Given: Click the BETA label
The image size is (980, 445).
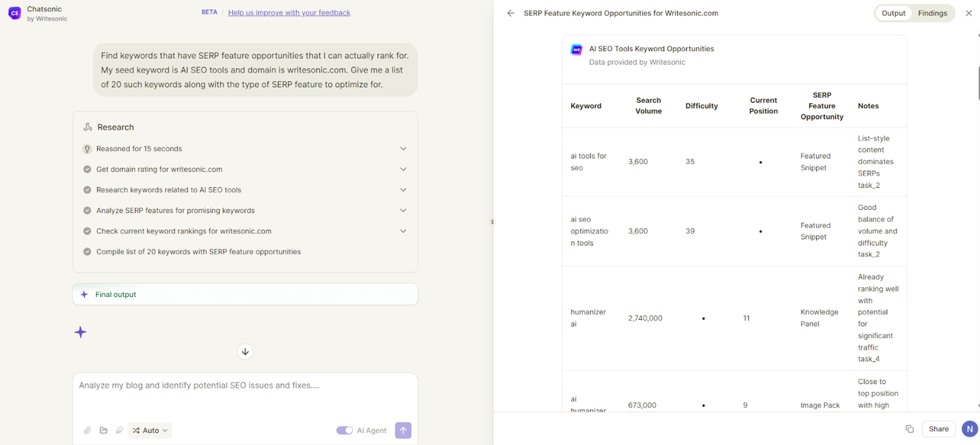Looking at the screenshot, I should pos(209,12).
